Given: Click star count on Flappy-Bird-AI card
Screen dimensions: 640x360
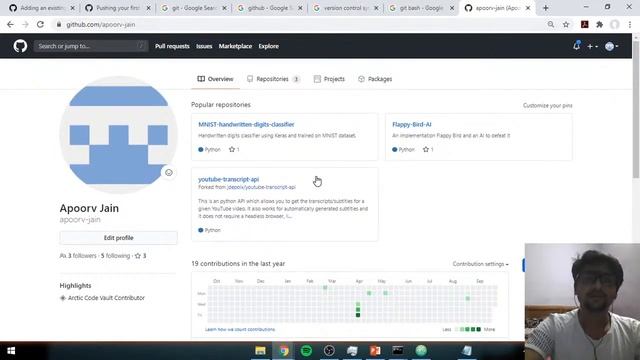Looking at the screenshot, I should click(x=428, y=149).
